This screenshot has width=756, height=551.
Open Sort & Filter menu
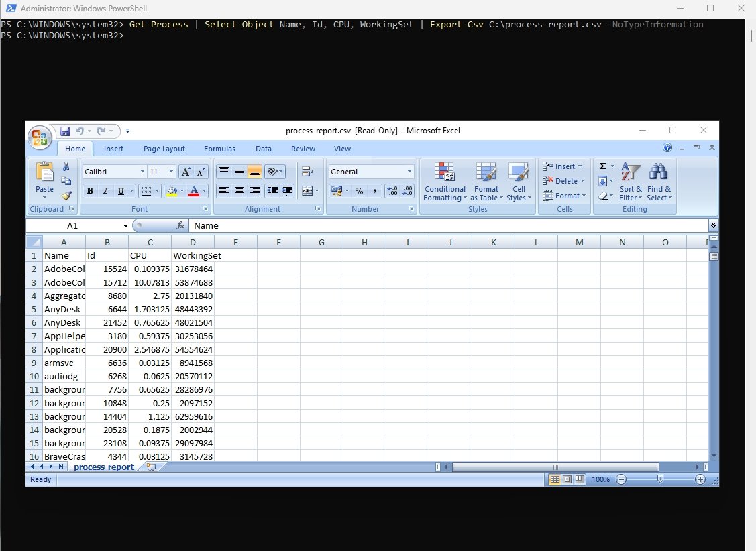pos(631,182)
